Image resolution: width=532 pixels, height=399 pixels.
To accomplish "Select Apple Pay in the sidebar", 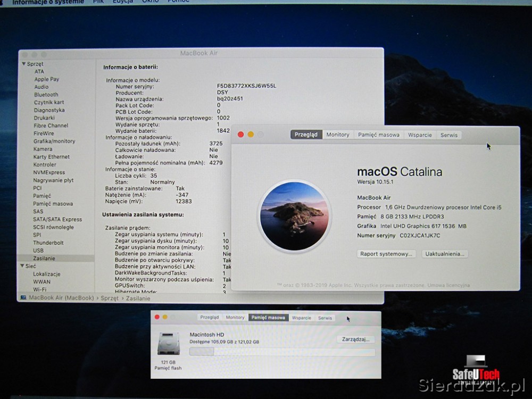I will coord(46,79).
